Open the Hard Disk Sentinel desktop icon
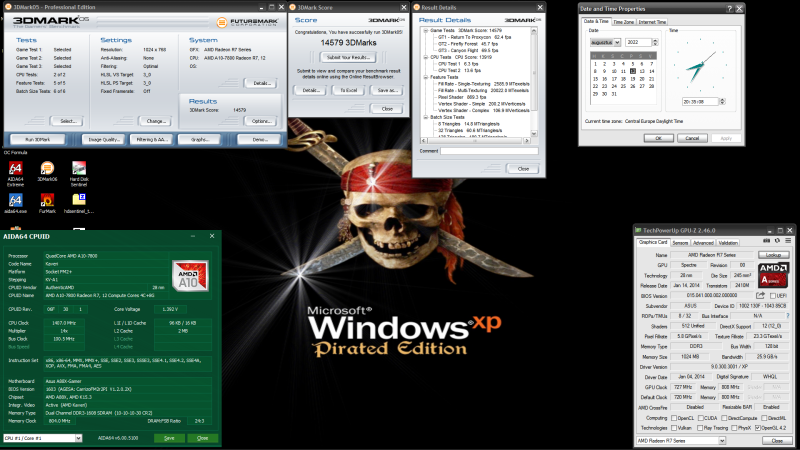 tap(79, 173)
